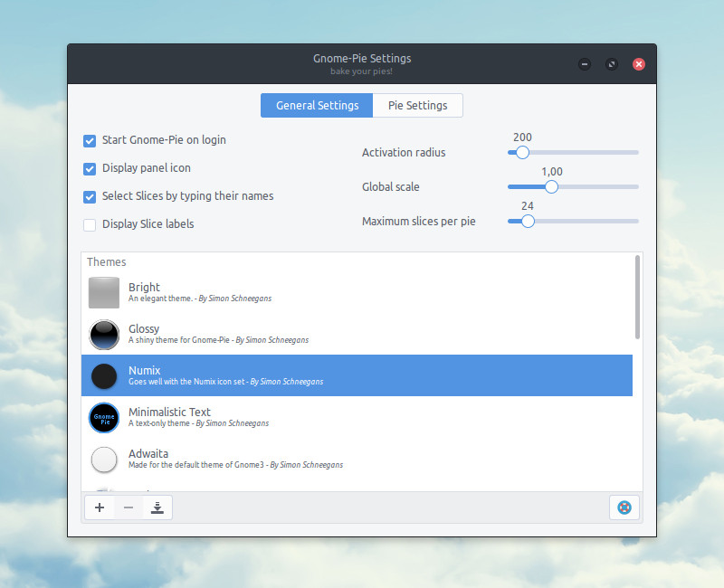The width and height of the screenshot is (724, 588).
Task: Click the Global scale value 1,00
Action: click(x=552, y=172)
